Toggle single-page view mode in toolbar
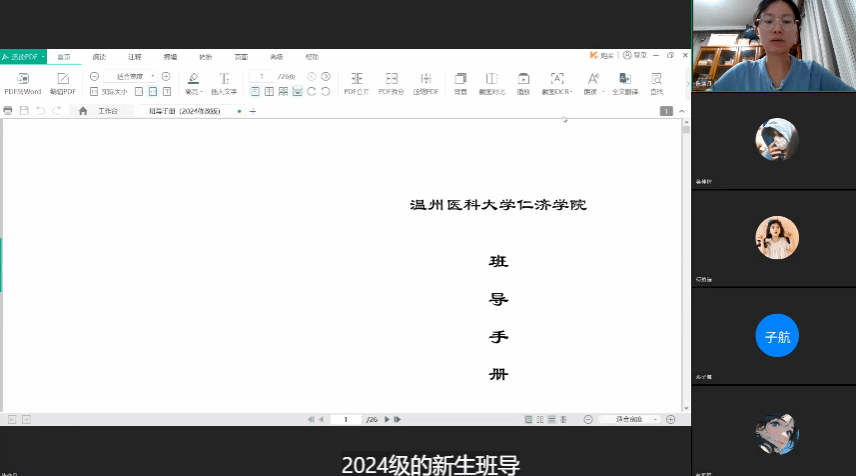 [255, 91]
